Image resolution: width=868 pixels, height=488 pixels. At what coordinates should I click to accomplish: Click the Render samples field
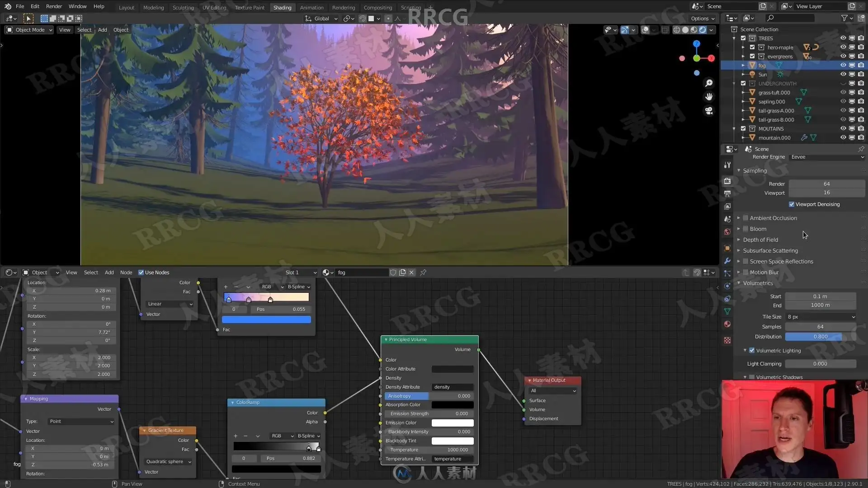coord(826,184)
